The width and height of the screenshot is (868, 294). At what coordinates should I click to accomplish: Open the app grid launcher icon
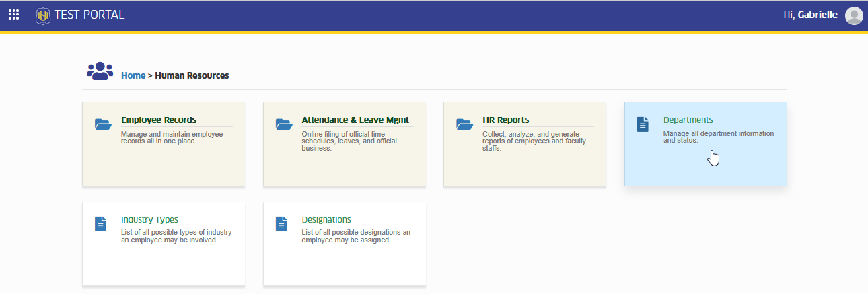click(13, 15)
